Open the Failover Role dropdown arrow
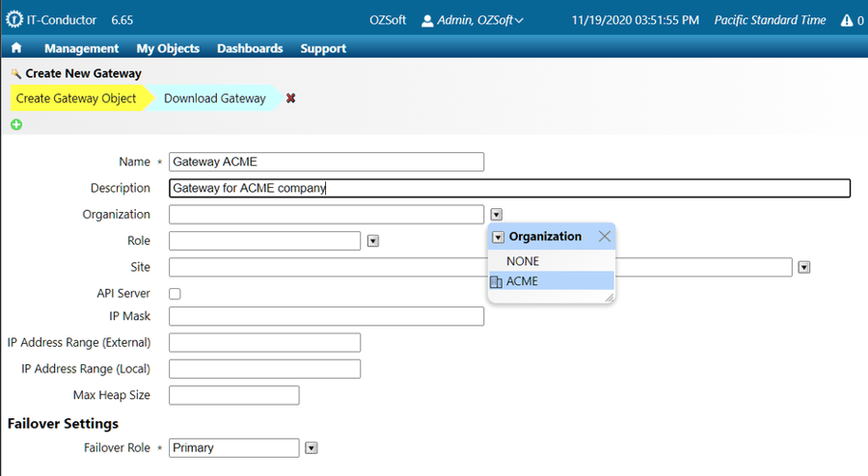The height and width of the screenshot is (476, 868). (x=311, y=448)
